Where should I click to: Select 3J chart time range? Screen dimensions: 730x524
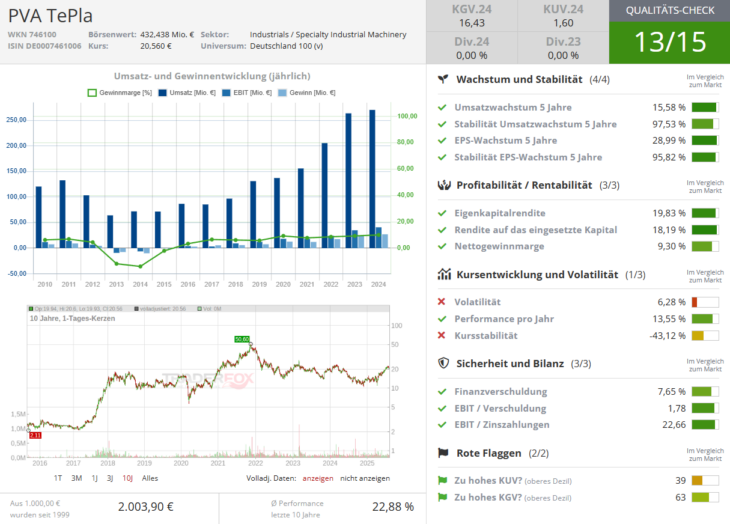coord(110,478)
